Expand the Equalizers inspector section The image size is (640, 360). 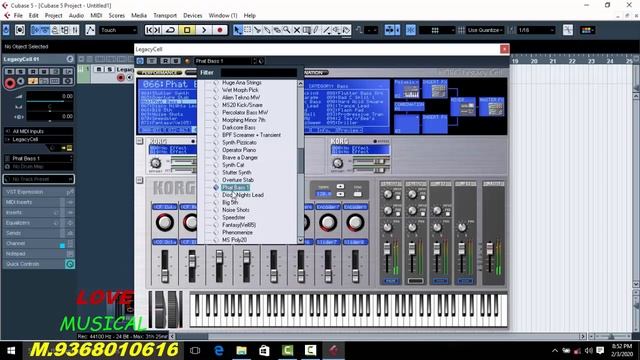[x=38, y=223]
